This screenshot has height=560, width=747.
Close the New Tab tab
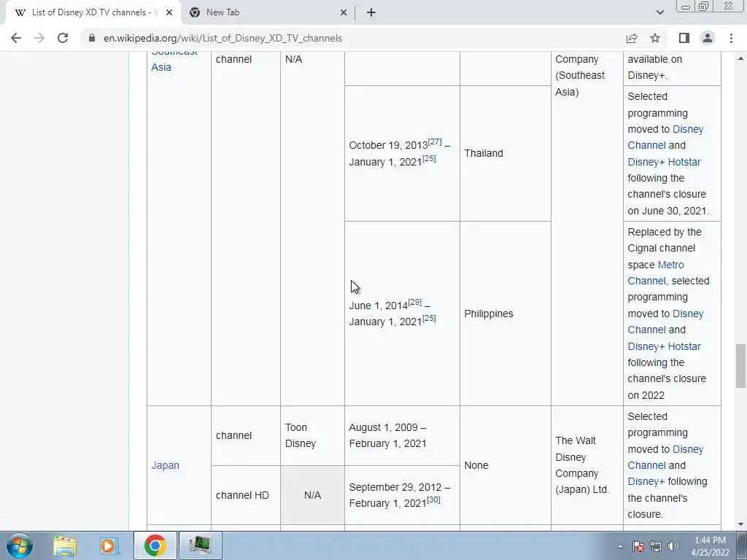pyautogui.click(x=344, y=13)
